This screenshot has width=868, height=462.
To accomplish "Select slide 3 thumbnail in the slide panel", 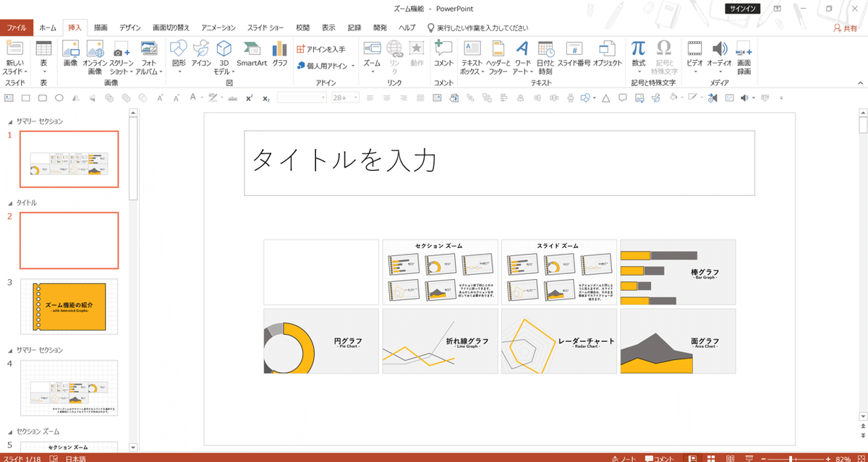I will (69, 307).
